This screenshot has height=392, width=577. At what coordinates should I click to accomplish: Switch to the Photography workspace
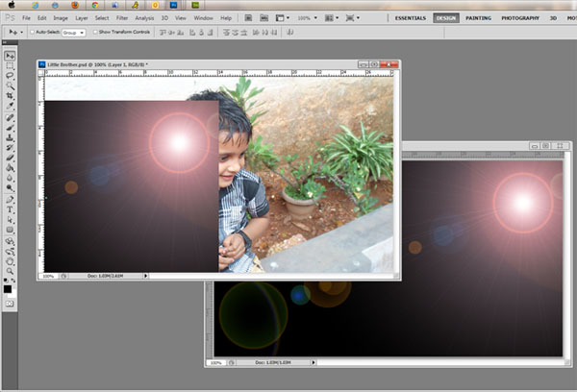pyautogui.click(x=520, y=18)
